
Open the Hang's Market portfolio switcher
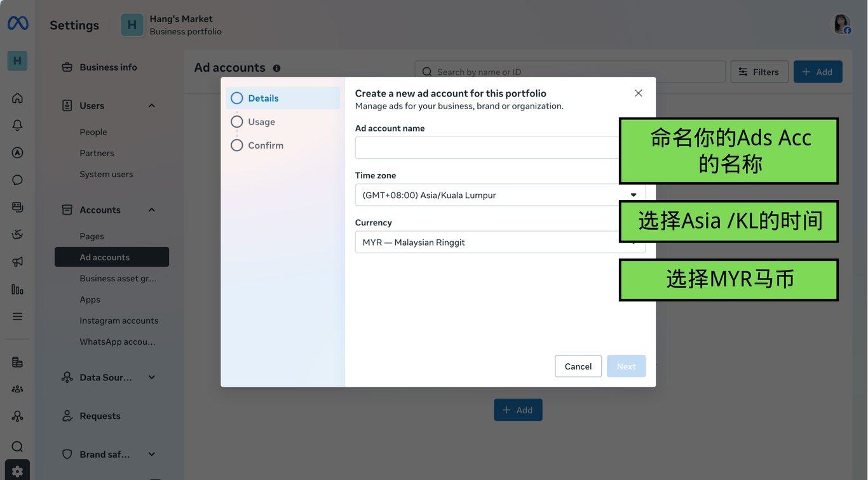(172, 25)
